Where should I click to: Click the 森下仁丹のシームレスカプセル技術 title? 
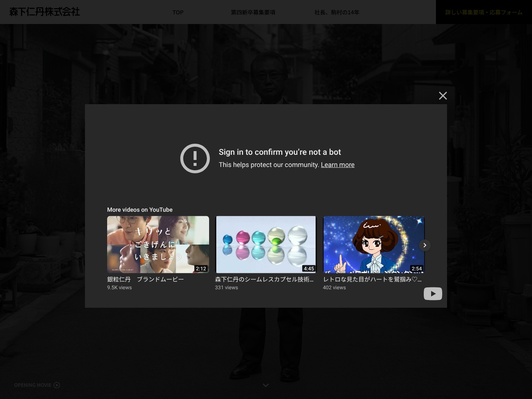point(264,279)
